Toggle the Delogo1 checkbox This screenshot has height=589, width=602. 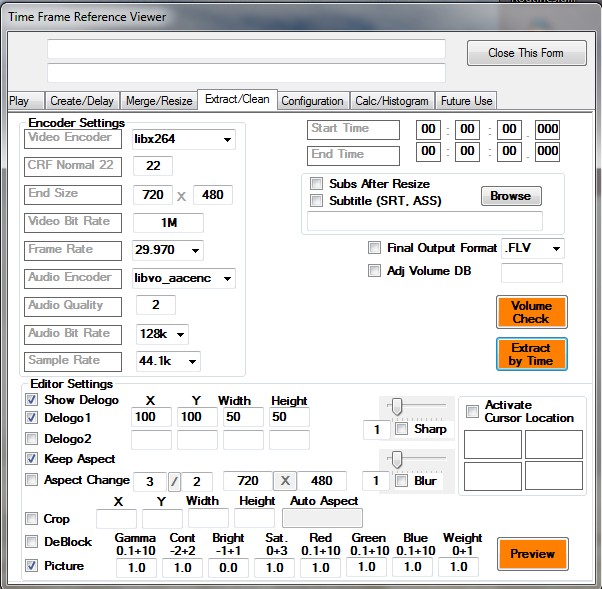(x=31, y=417)
